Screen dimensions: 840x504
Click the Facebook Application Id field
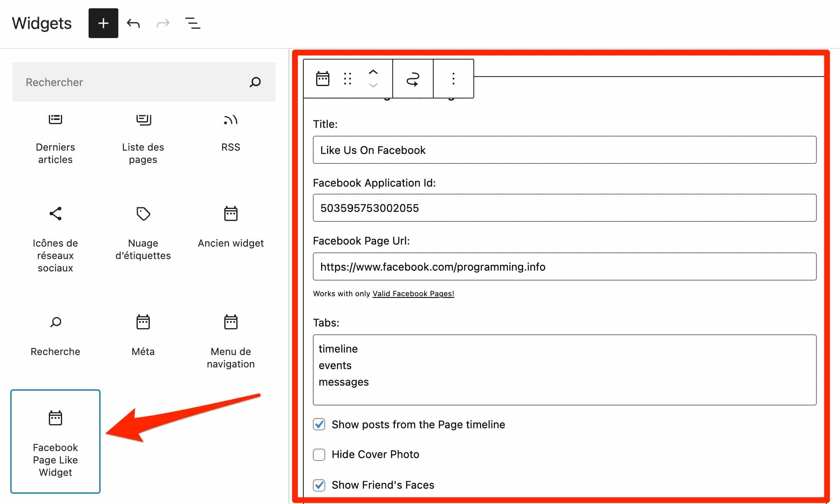(565, 208)
